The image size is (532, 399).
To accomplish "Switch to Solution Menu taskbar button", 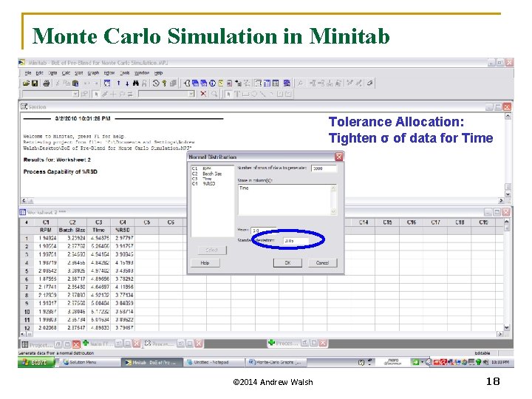I will 91,362.
